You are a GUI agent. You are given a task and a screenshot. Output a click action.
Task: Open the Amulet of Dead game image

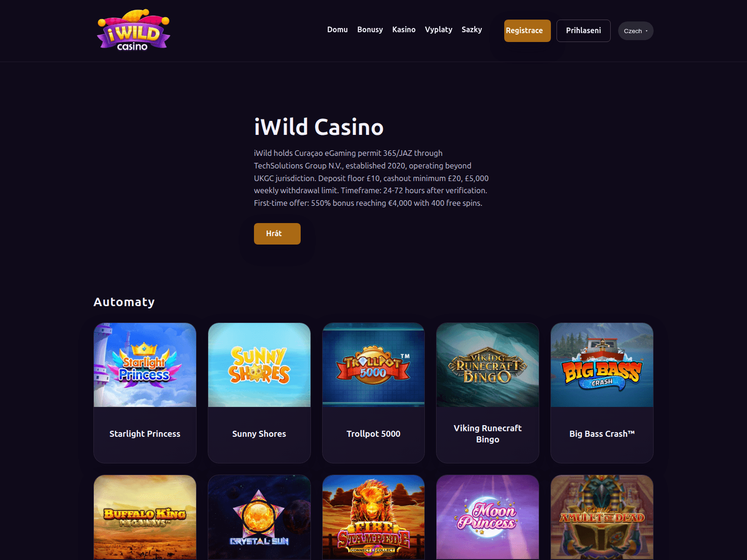point(602,517)
